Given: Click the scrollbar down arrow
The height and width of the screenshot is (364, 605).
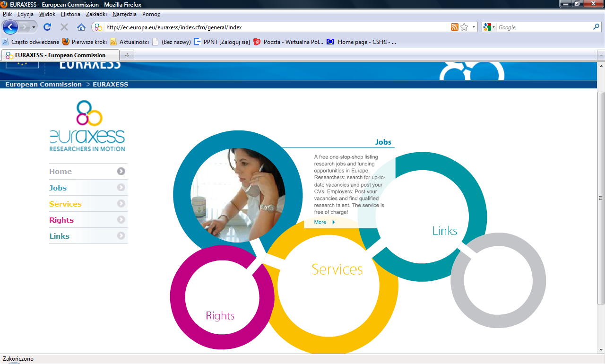Looking at the screenshot, I should [601, 349].
